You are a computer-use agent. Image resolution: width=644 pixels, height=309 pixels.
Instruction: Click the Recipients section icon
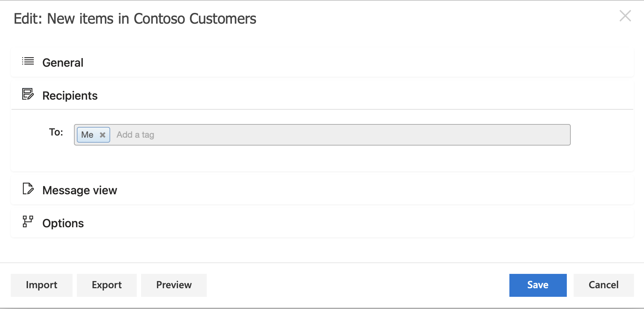(28, 94)
